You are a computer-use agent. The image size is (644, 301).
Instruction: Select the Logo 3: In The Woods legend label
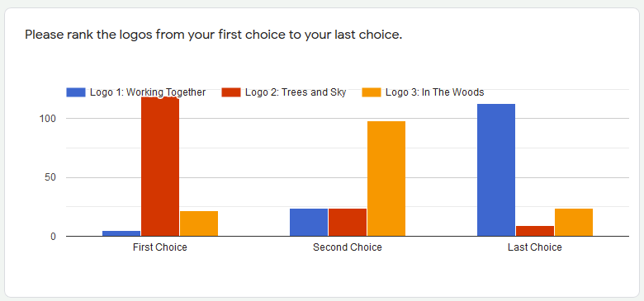click(x=434, y=92)
